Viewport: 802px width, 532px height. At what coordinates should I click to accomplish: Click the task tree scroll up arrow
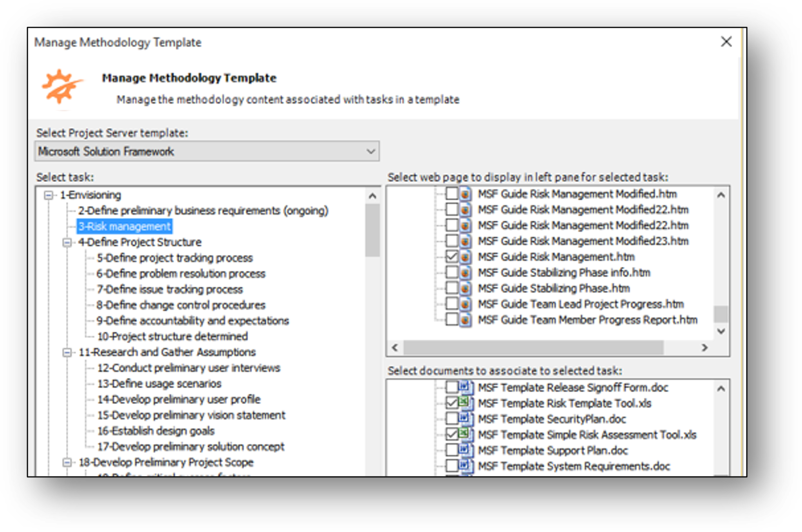[x=372, y=196]
